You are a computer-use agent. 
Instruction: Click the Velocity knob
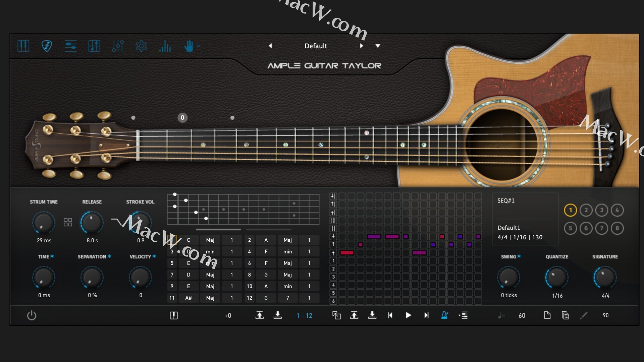140,277
